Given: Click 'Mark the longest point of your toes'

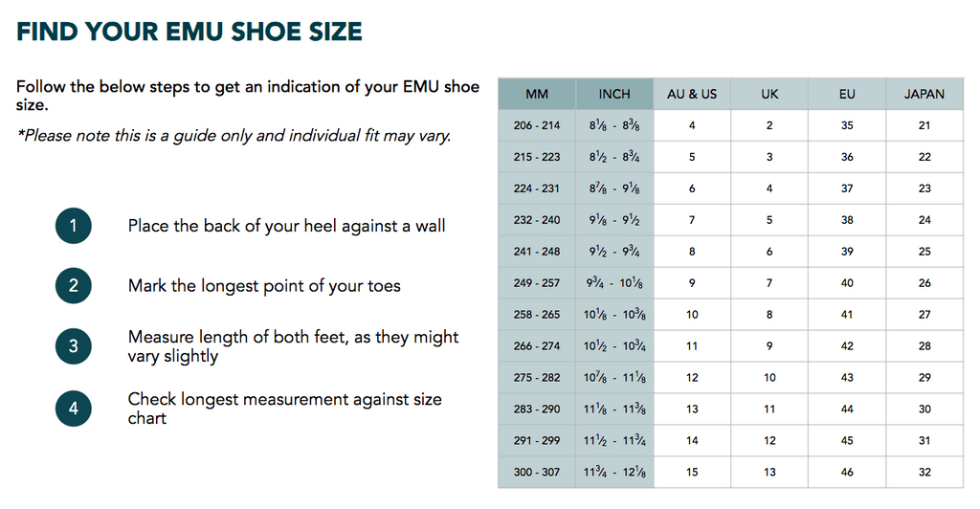Looking at the screenshot, I should coord(264,286).
